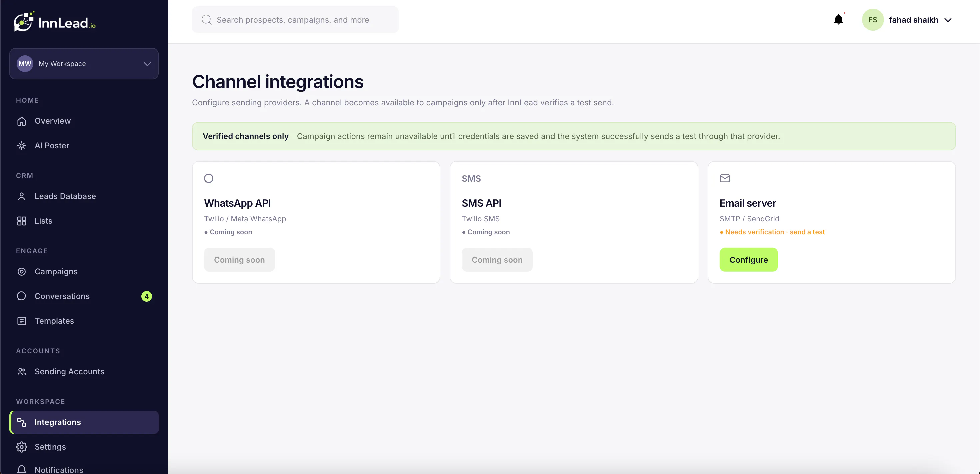
Task: Open Leads Database section
Action: coord(84,196)
